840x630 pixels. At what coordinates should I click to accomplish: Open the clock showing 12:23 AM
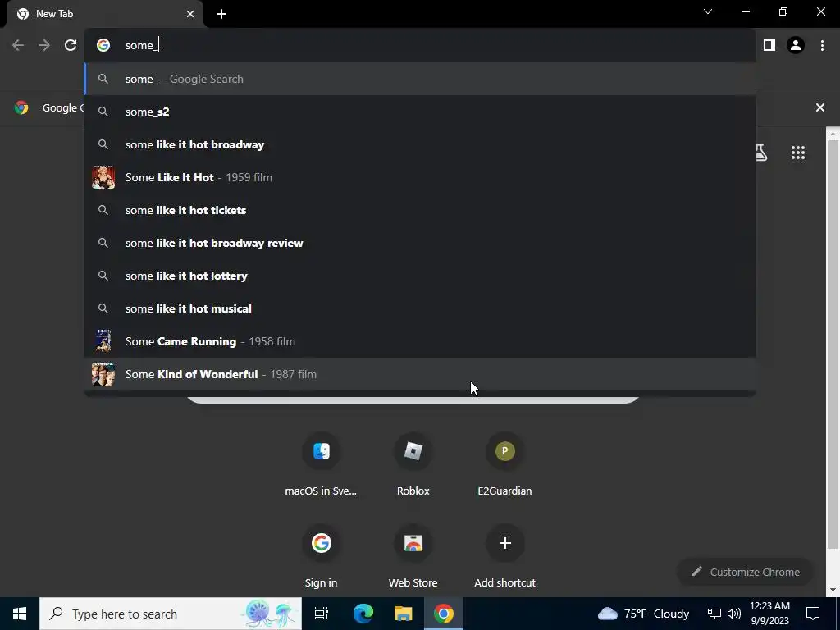[x=769, y=614]
